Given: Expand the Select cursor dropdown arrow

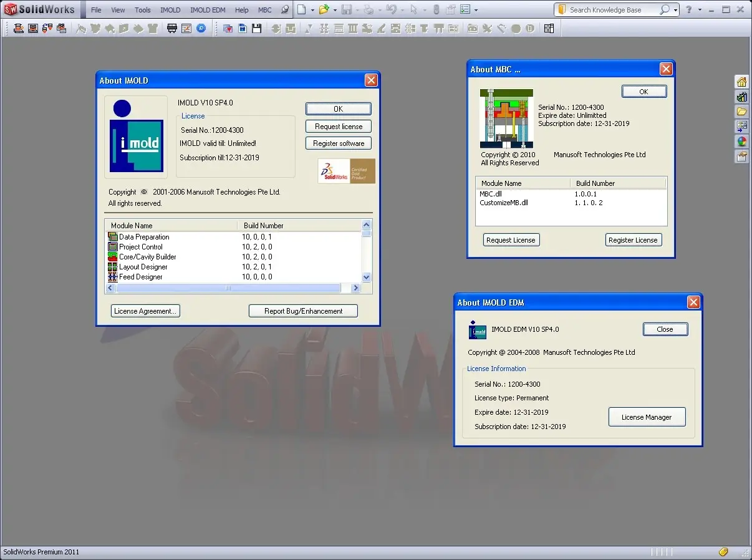Looking at the screenshot, I should click(x=424, y=10).
